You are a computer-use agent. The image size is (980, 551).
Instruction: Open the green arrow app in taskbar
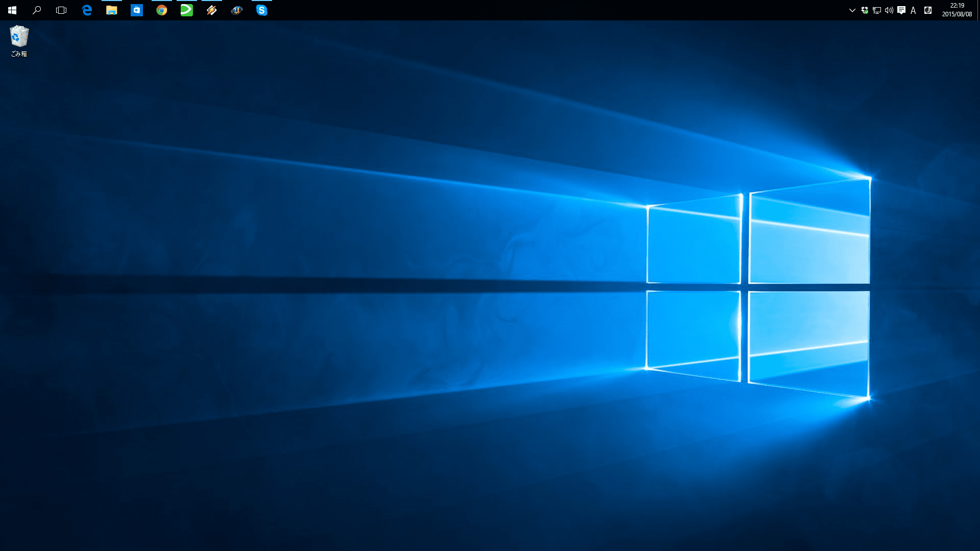pos(187,10)
